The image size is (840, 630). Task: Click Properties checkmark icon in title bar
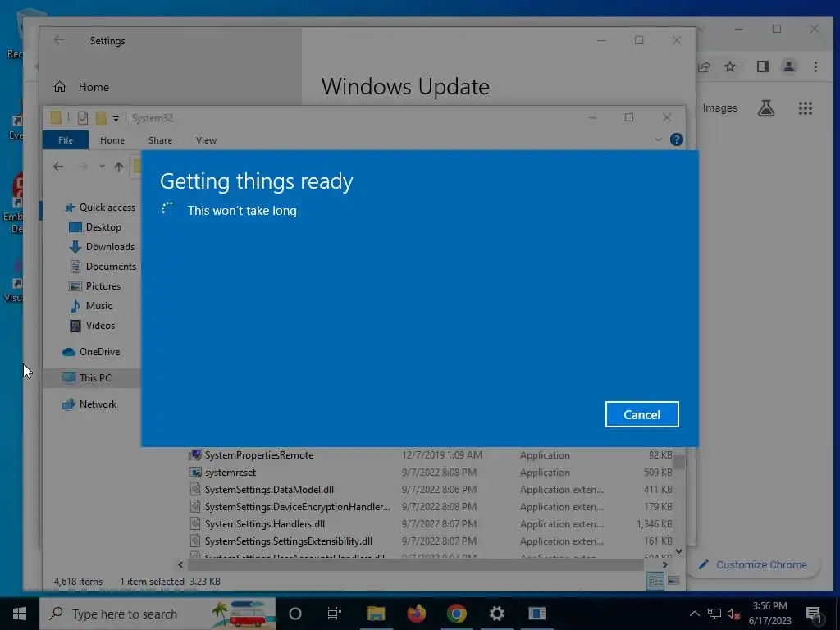[x=83, y=118]
